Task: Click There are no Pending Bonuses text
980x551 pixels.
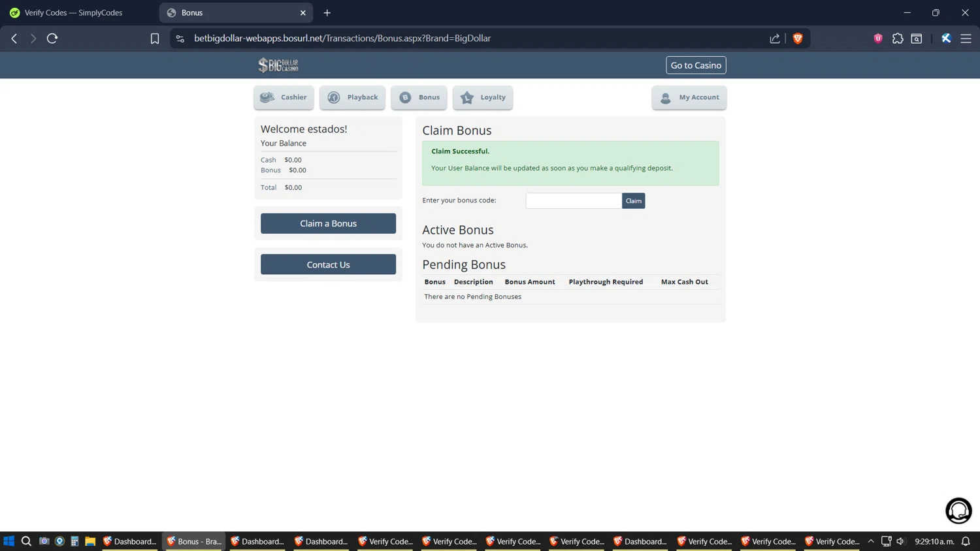Action: [x=472, y=296]
